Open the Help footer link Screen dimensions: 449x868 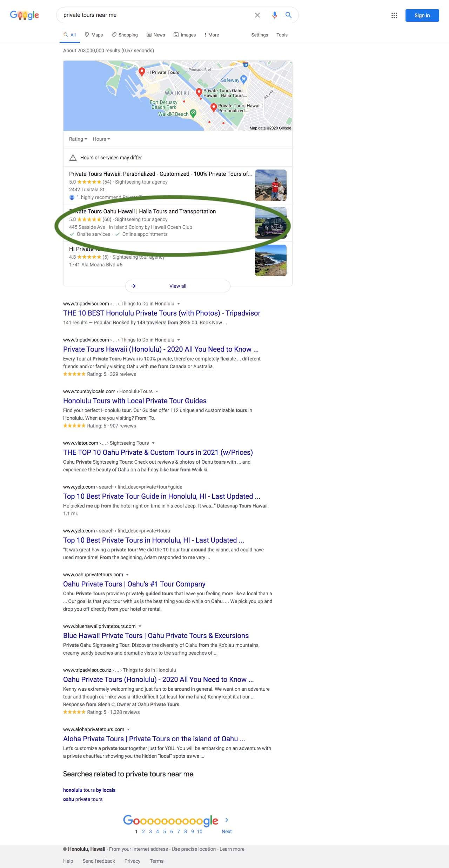click(x=68, y=861)
